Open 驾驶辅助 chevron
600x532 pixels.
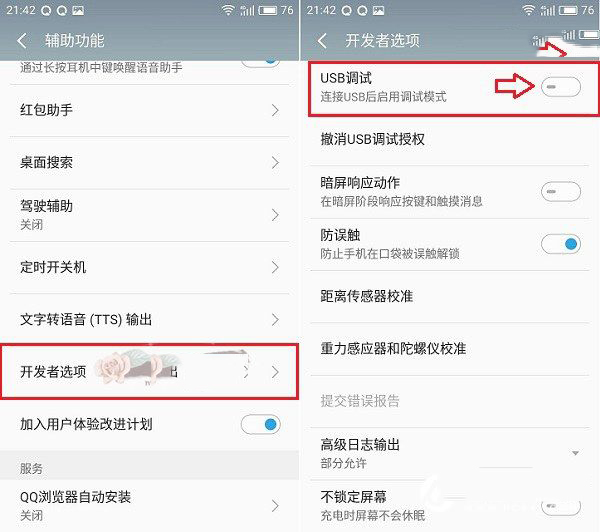click(x=275, y=215)
